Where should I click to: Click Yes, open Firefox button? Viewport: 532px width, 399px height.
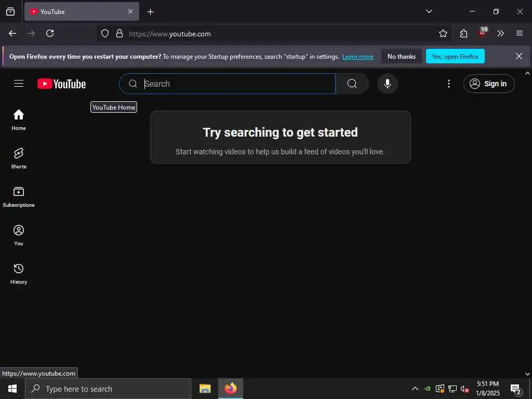click(455, 56)
